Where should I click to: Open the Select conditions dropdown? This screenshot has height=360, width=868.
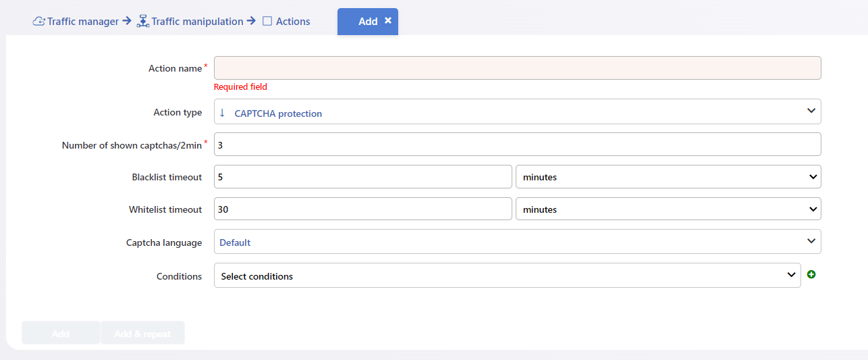point(508,276)
